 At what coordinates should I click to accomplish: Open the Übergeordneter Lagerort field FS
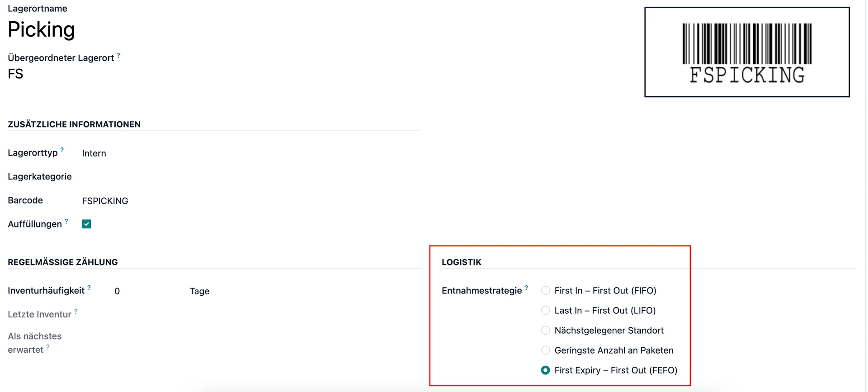[15, 73]
